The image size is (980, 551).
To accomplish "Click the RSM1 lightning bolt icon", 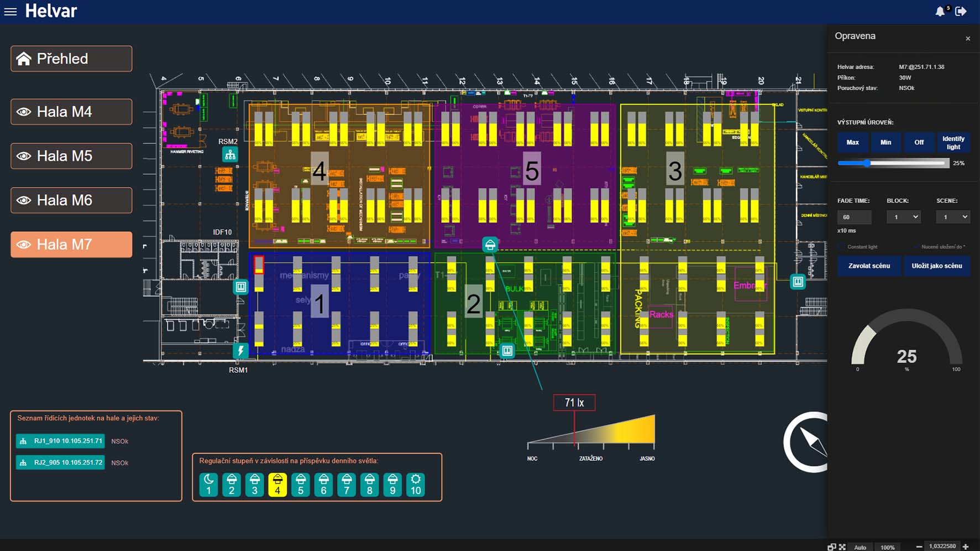I will (240, 351).
